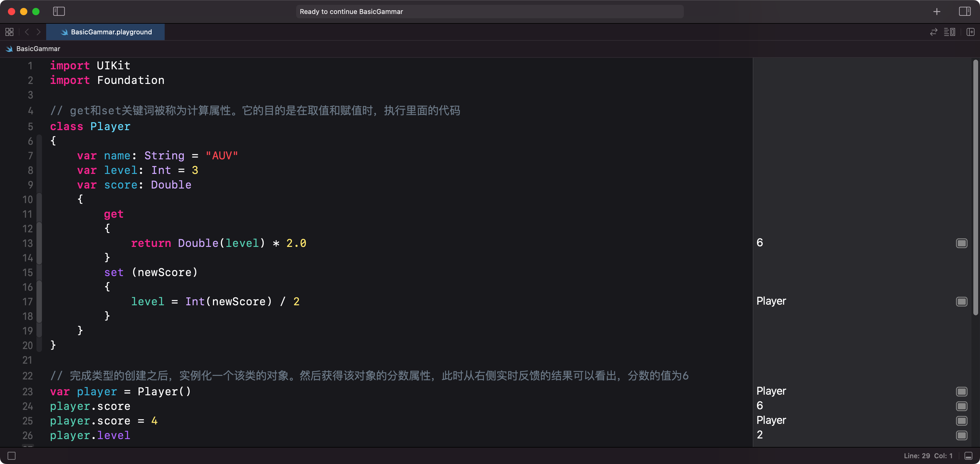Viewport: 980px width, 464px height.
Task: Click the vertical editor scrollbar
Action: click(975, 187)
